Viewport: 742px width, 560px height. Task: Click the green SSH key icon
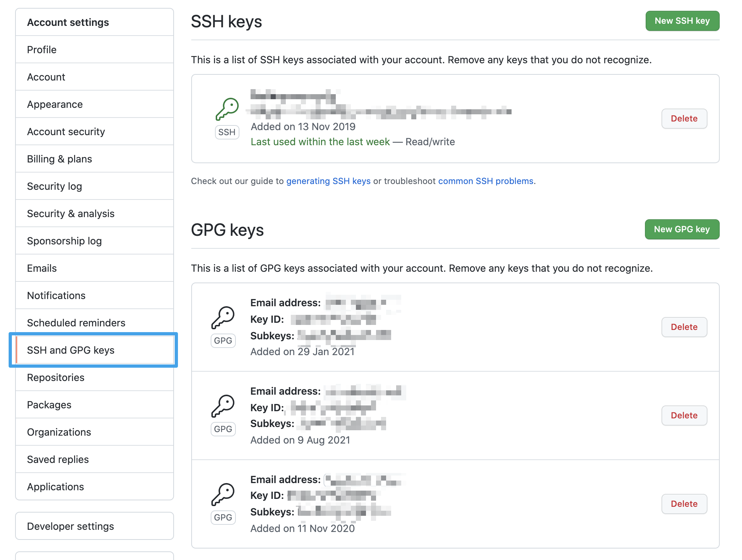[227, 109]
